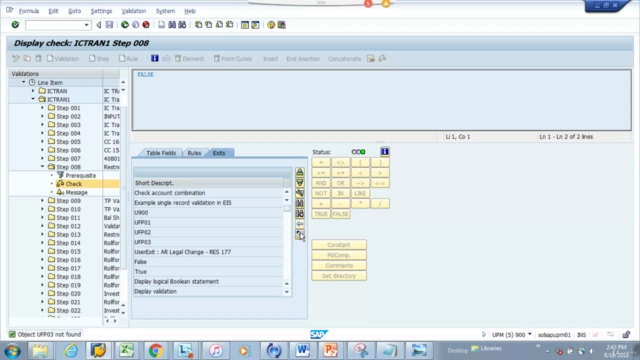Image resolution: width=640 pixels, height=360 pixels.
Task: Expand the Step 015 tree node
Action: pos(42,251)
